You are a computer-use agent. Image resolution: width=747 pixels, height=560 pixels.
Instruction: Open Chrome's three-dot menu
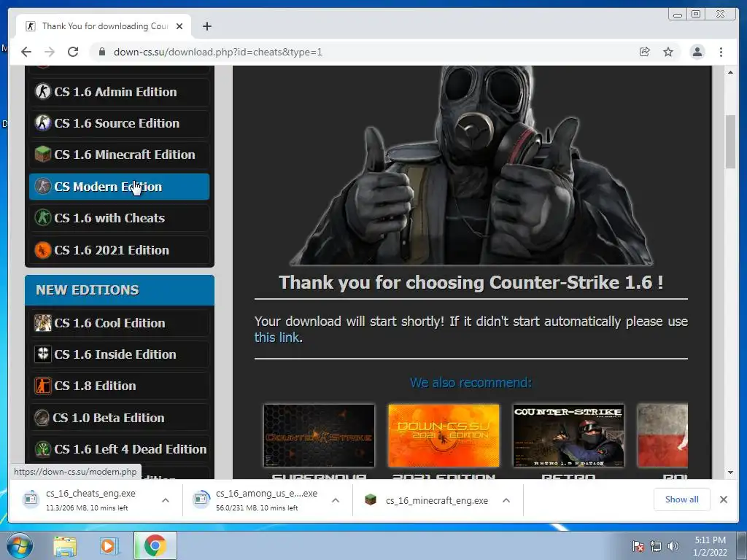pyautogui.click(x=721, y=52)
